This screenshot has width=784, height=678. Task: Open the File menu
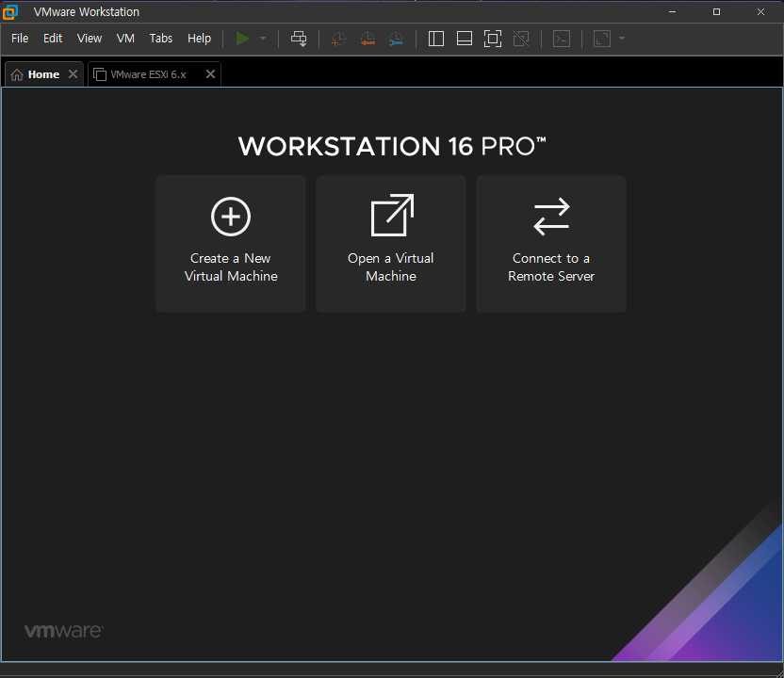click(20, 39)
